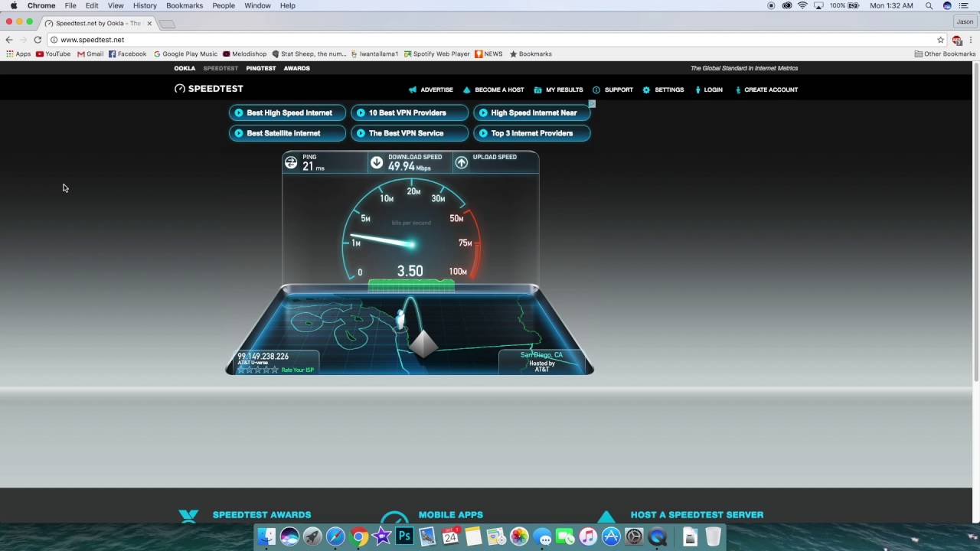Open Siri from the Dock
Screen dimensions: 980x551
coord(289,536)
